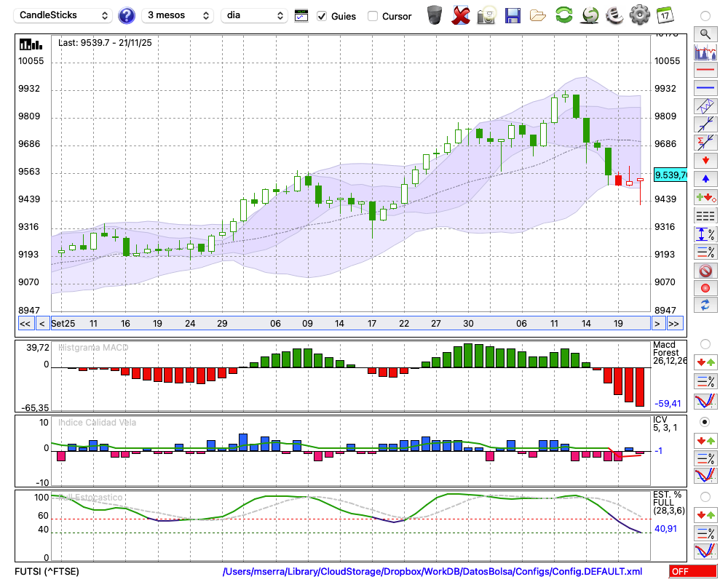The image size is (728, 582).
Task: Click the 'Last: 9539.7 - 21/11/25' text
Action: click(105, 43)
